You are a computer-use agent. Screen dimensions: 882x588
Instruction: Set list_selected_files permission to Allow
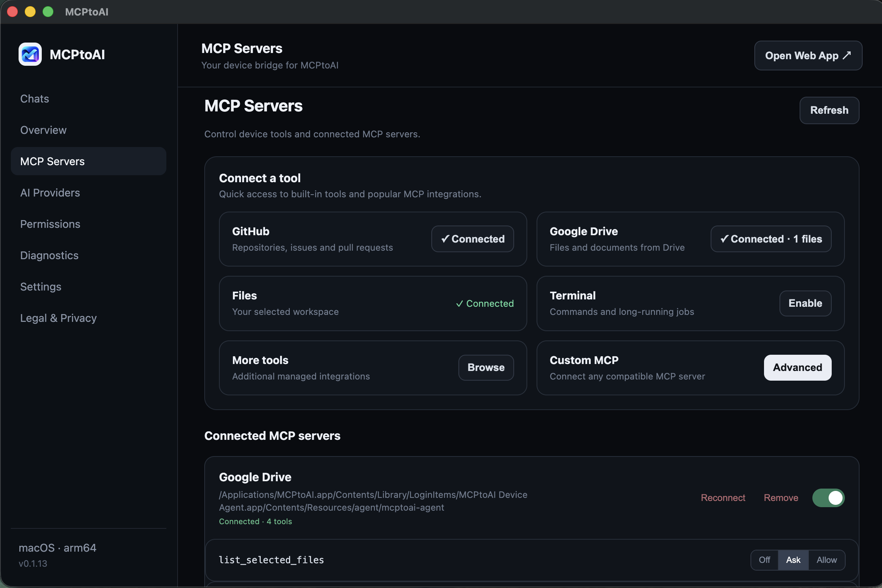pyautogui.click(x=827, y=560)
